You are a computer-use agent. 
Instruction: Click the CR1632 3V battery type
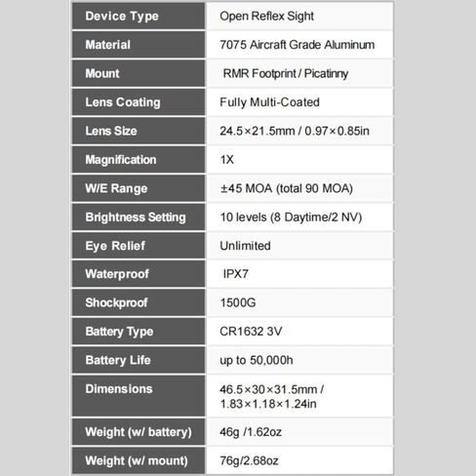251,332
